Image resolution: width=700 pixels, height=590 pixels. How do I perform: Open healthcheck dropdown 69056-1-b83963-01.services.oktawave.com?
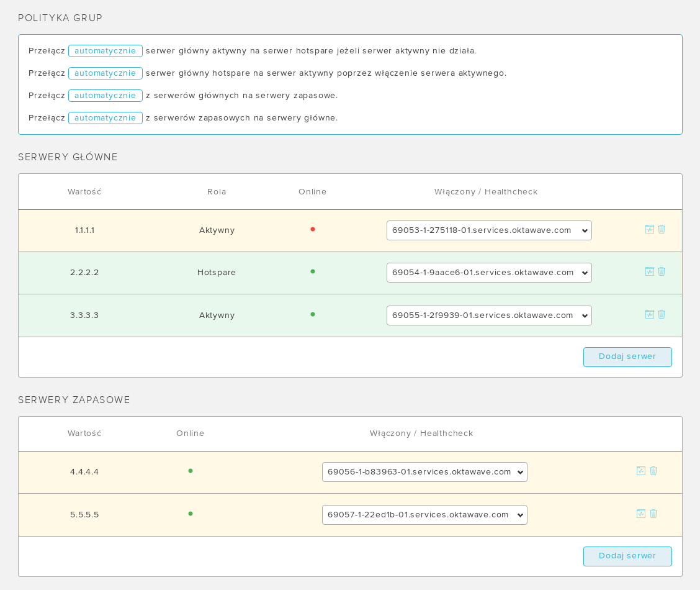coord(424,472)
